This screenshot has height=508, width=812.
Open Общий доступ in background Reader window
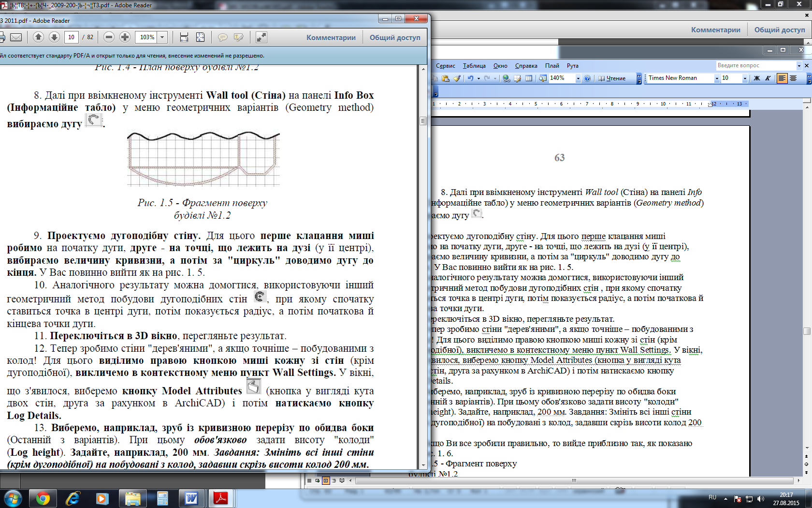780,30
